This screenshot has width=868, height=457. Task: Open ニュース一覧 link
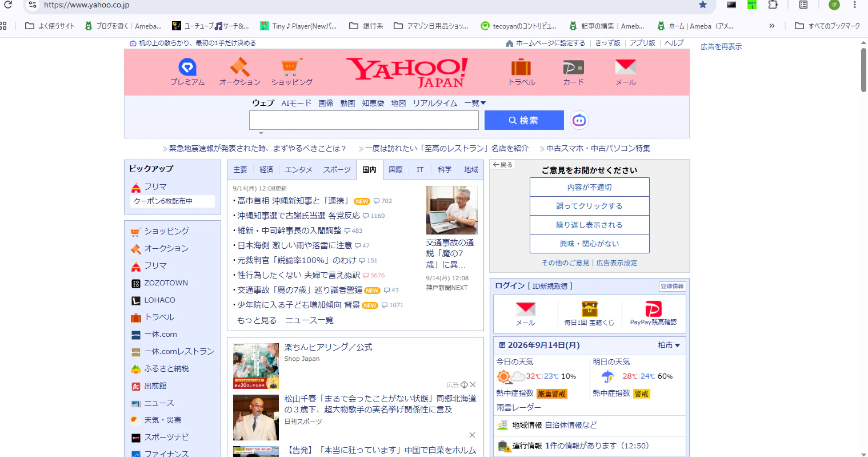(x=309, y=320)
